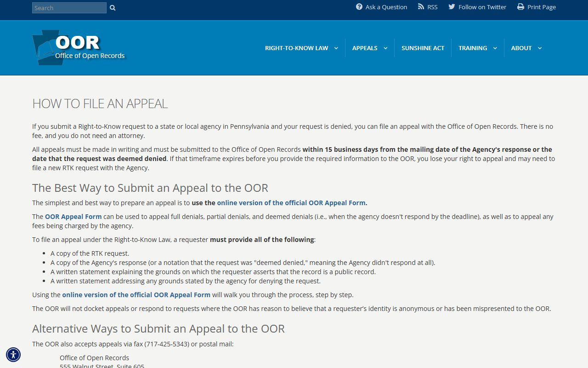Click the Print Page link
588x368 pixels.
point(542,7)
